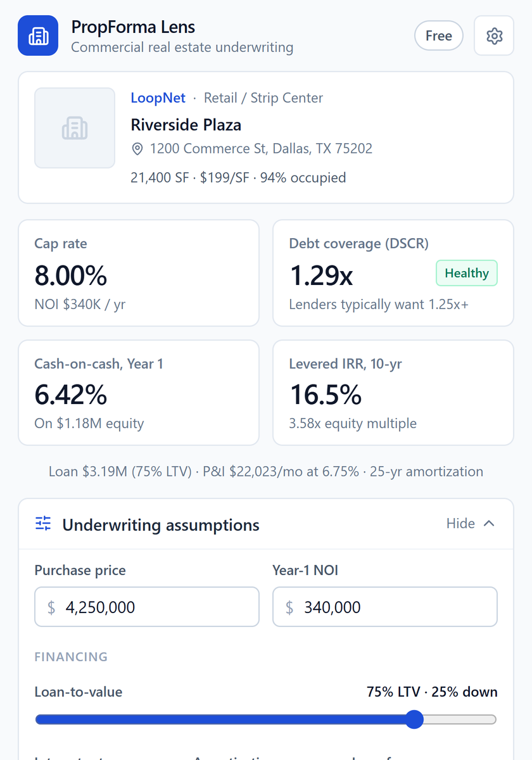
Task: Focus the Purchase price input field
Action: tap(147, 607)
